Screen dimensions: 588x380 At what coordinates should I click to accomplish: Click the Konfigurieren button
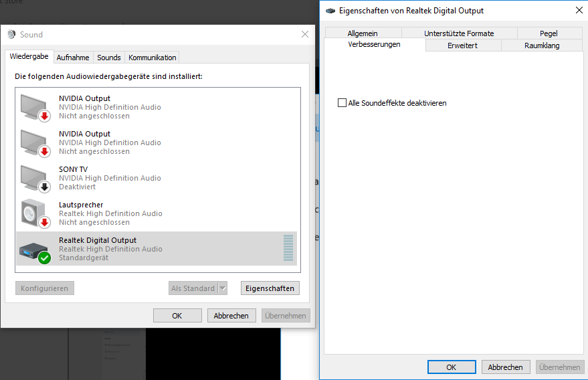(45, 288)
